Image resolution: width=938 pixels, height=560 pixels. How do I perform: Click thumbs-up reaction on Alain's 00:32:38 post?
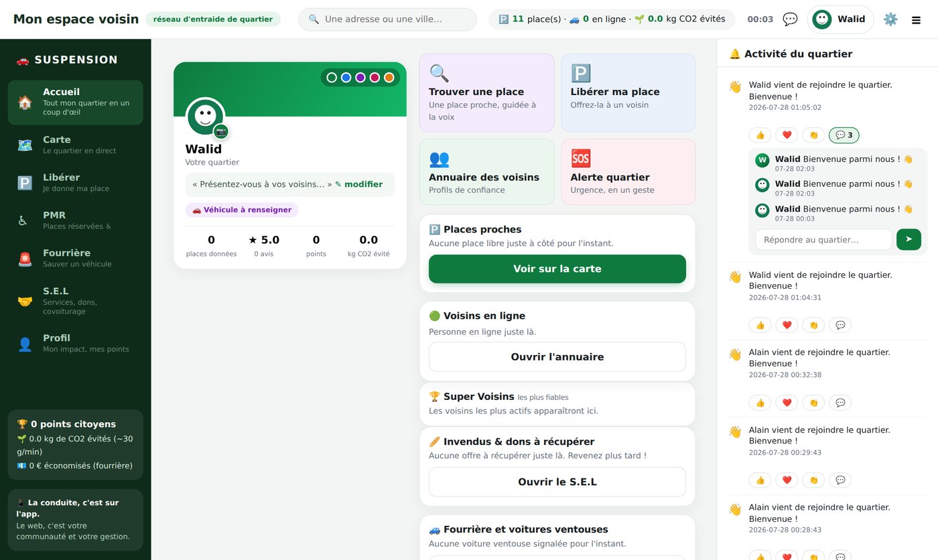pos(760,403)
